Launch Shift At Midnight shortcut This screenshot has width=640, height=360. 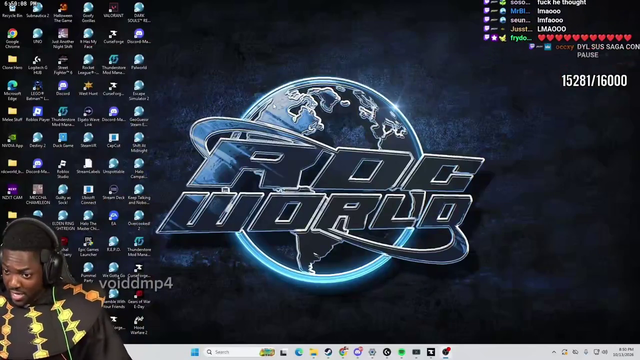point(139,142)
